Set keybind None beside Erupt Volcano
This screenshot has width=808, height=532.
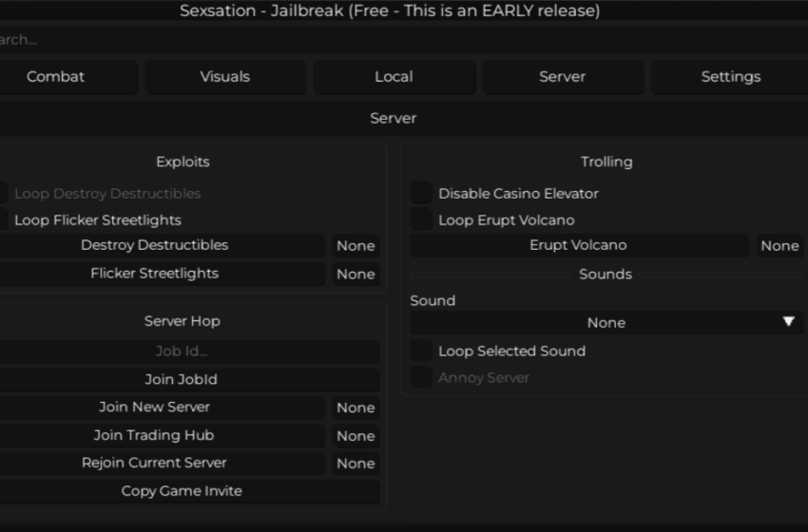pos(779,246)
